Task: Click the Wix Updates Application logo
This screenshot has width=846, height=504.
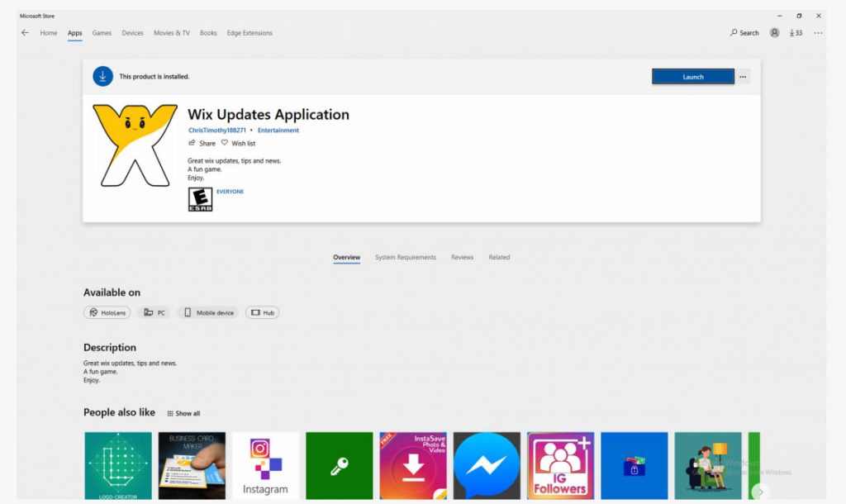Action: pos(135,145)
